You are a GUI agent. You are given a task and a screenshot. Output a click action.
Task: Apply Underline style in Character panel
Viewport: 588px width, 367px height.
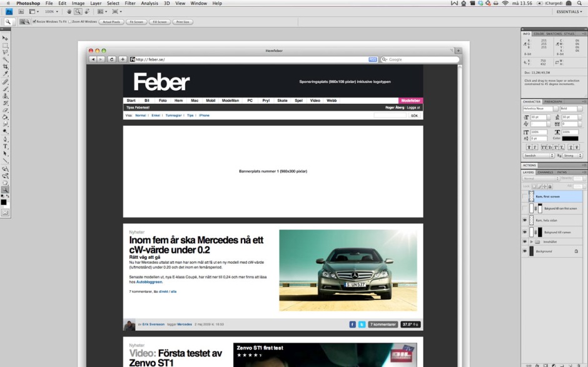[x=570, y=148]
